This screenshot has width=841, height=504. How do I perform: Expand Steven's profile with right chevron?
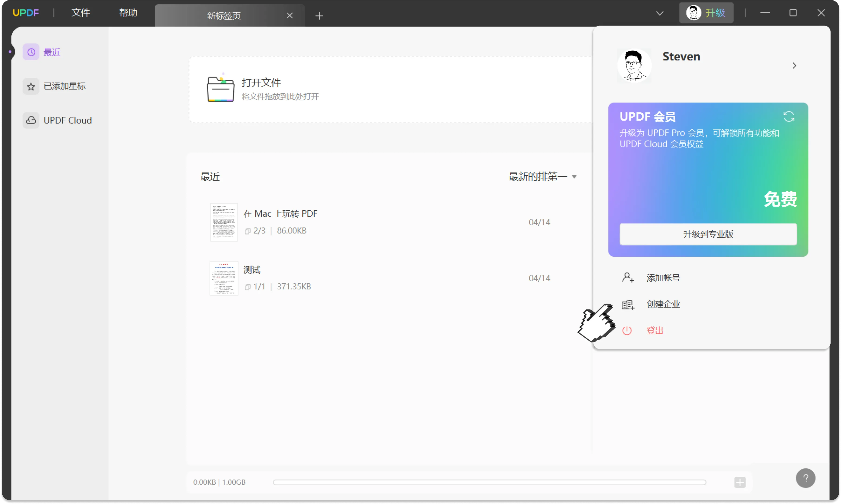coord(794,66)
